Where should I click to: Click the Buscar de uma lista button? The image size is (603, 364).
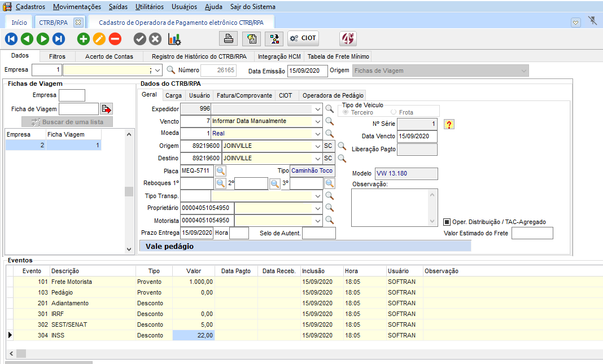tap(67, 122)
